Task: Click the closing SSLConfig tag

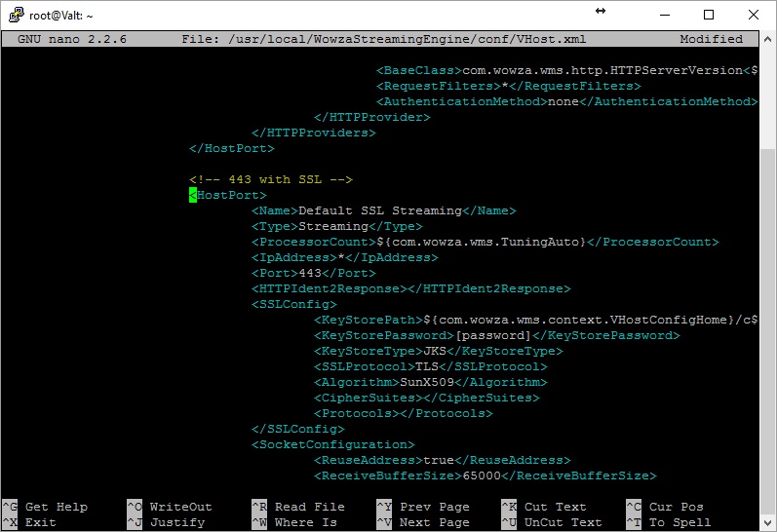Action: tap(297, 429)
